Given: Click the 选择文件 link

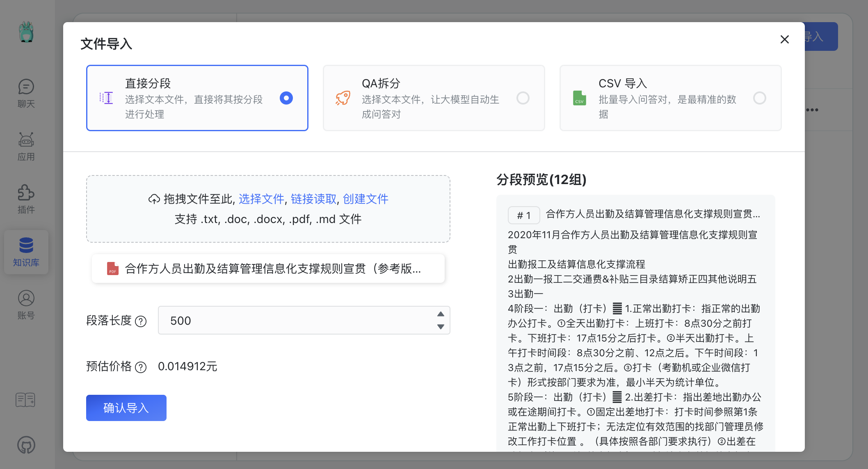Looking at the screenshot, I should [261, 199].
